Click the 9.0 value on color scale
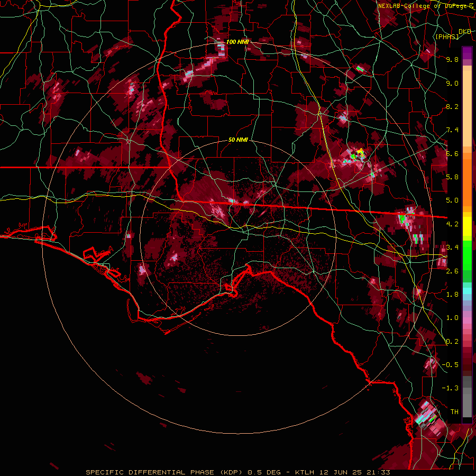Image resolution: width=476 pixels, height=476 pixels. (x=452, y=83)
